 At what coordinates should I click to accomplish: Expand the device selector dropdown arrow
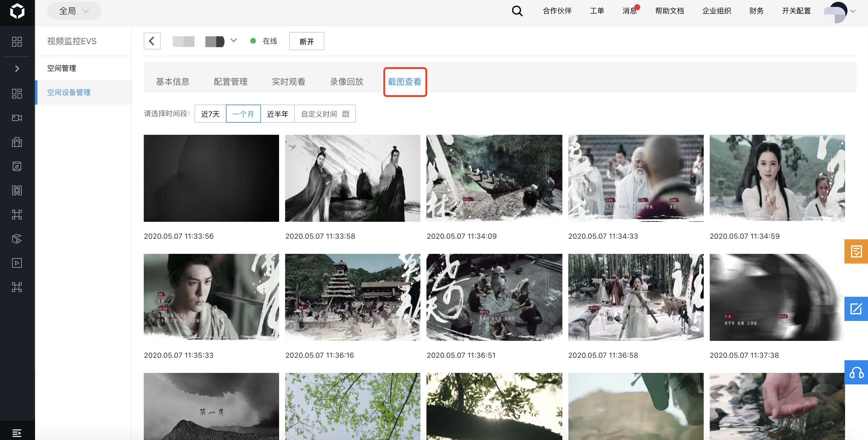(x=233, y=40)
